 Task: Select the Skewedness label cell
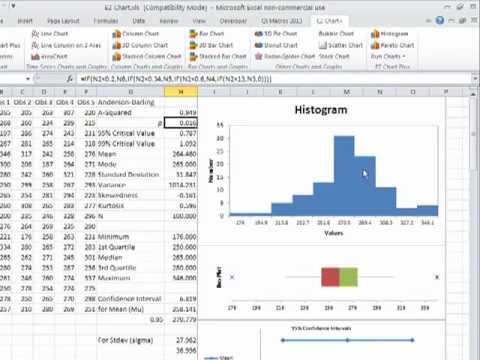point(131,195)
